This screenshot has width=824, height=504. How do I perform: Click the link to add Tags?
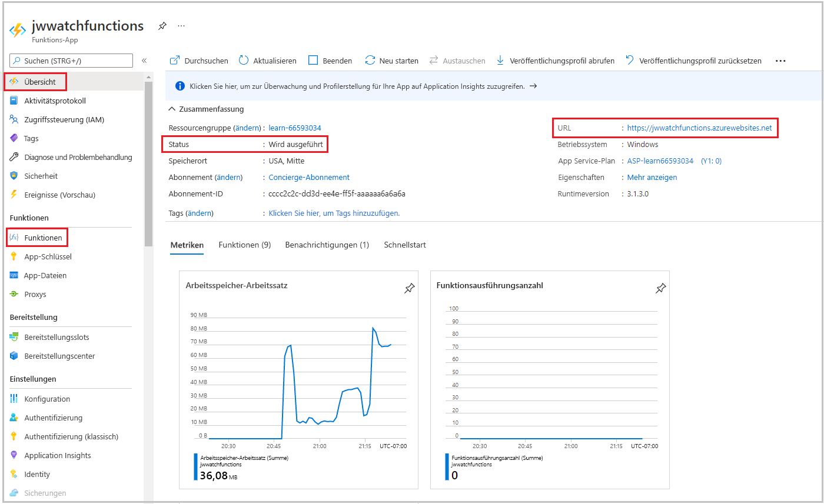click(x=334, y=213)
